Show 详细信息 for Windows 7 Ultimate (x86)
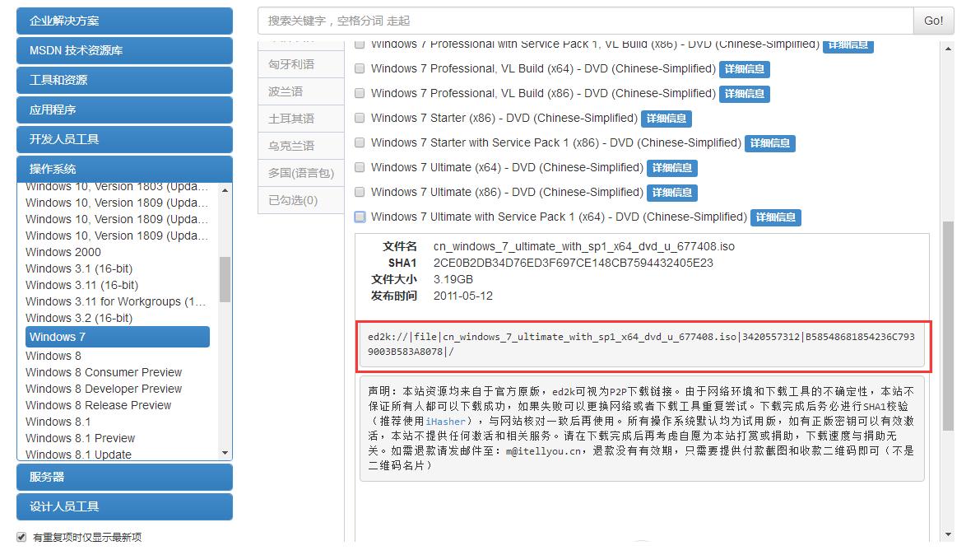 [672, 193]
